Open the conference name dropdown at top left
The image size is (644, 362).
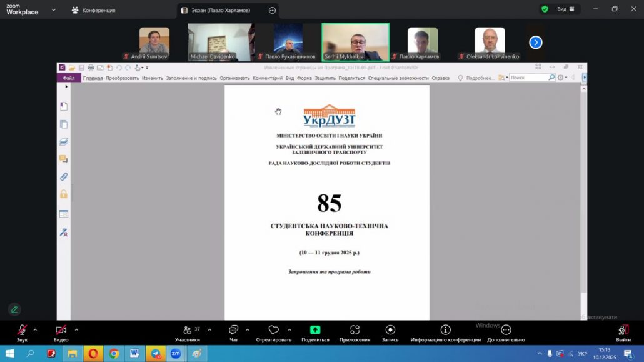coord(53,10)
